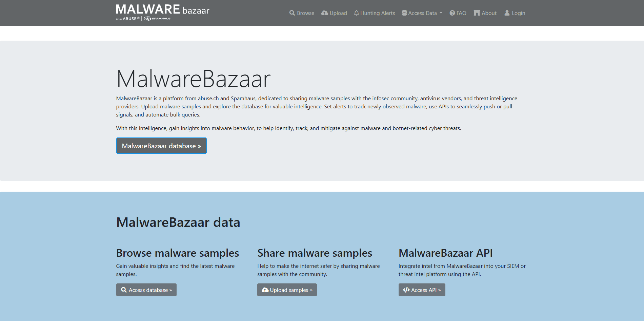Click the database icon beside Access Data
This screenshot has width=644, height=321.
(404, 13)
